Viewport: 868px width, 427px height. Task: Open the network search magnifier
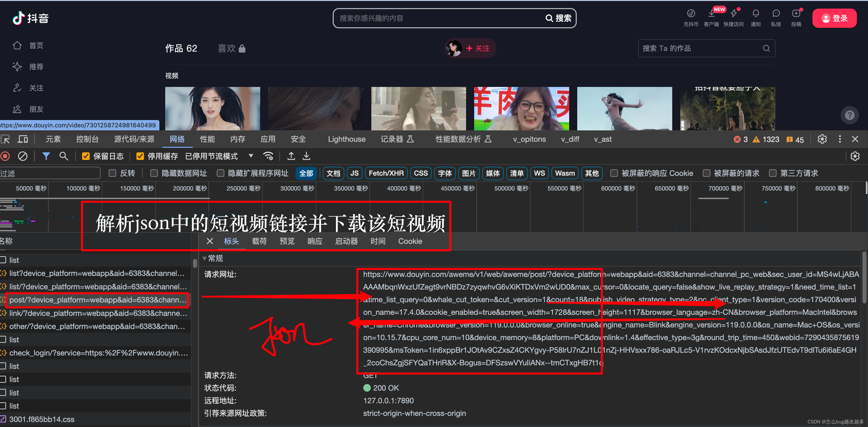click(63, 156)
